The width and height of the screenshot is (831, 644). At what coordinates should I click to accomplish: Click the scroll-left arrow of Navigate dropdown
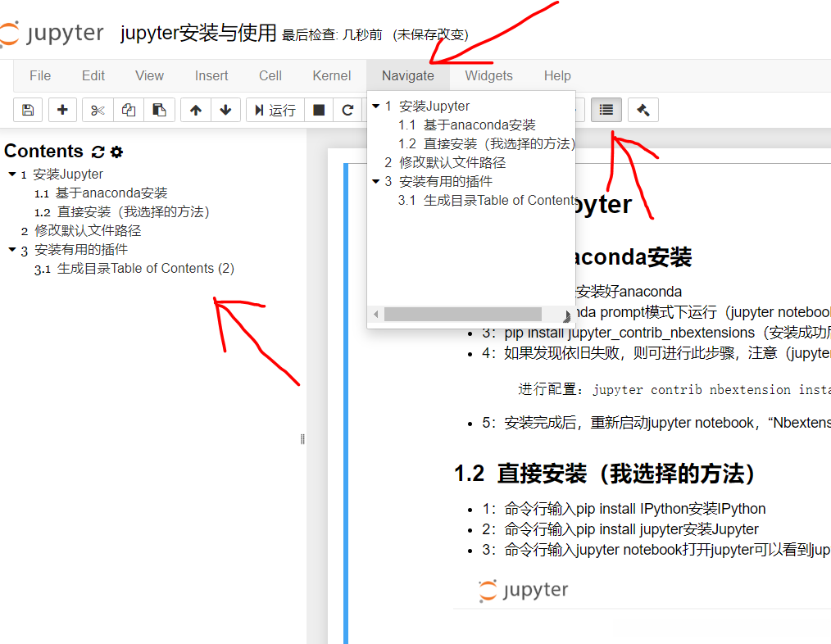point(375,315)
